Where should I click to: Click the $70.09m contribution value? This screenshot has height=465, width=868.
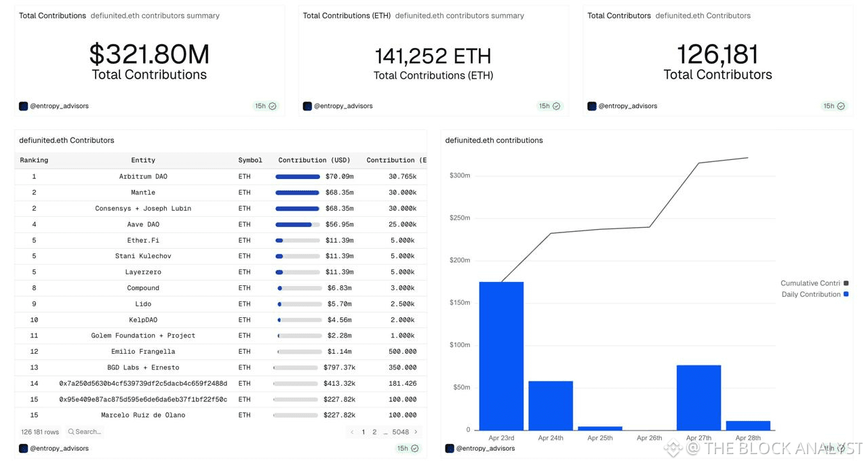coord(339,177)
